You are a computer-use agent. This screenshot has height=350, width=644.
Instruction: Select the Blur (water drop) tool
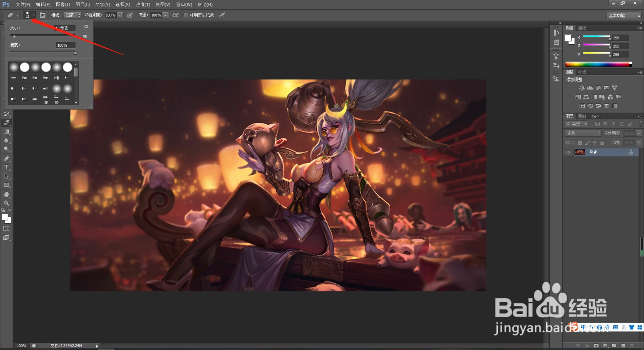[6, 140]
